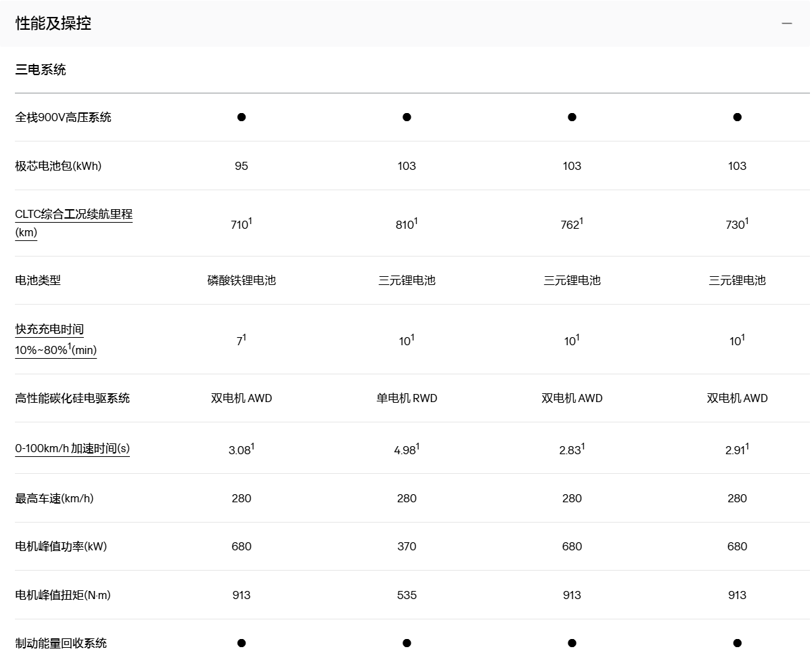Collapse the 性能及操控 section with the minus icon

coord(786,23)
